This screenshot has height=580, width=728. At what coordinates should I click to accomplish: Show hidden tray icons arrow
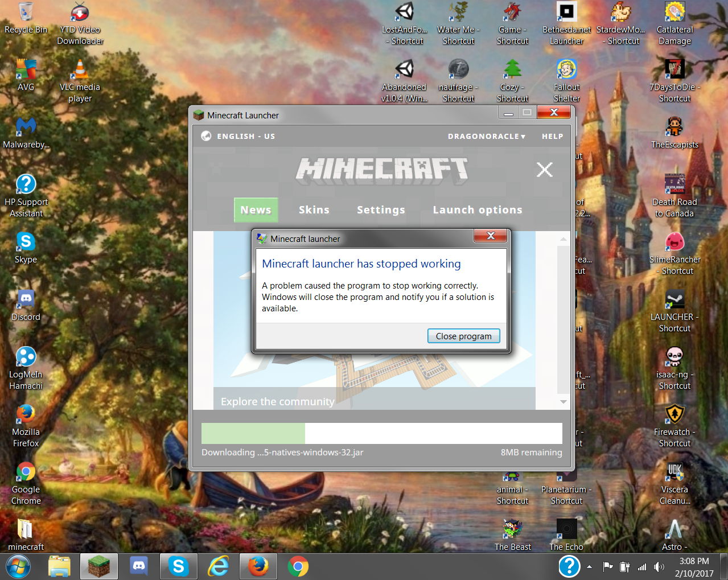[589, 567]
